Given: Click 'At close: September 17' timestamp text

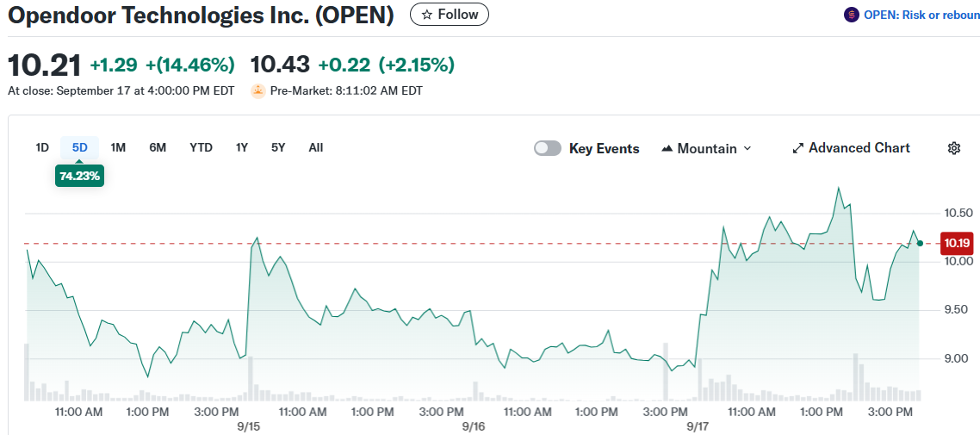Looking at the screenshot, I should tap(121, 91).
